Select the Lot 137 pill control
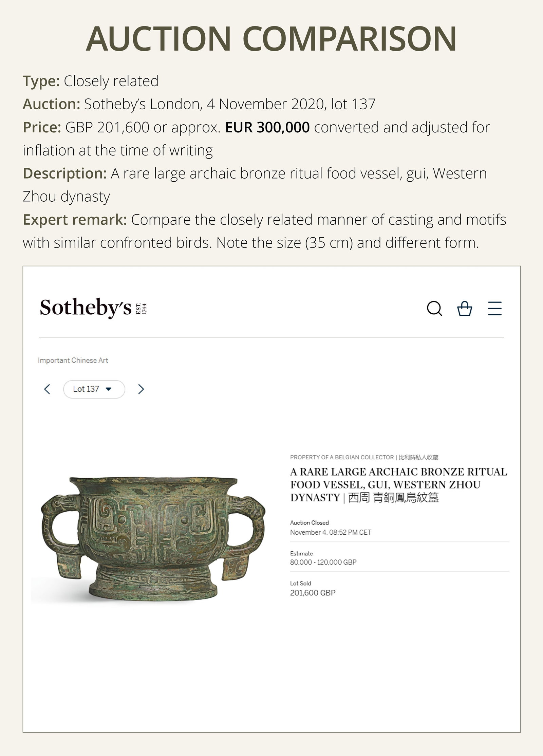Screen dimensions: 543x756 (94, 389)
